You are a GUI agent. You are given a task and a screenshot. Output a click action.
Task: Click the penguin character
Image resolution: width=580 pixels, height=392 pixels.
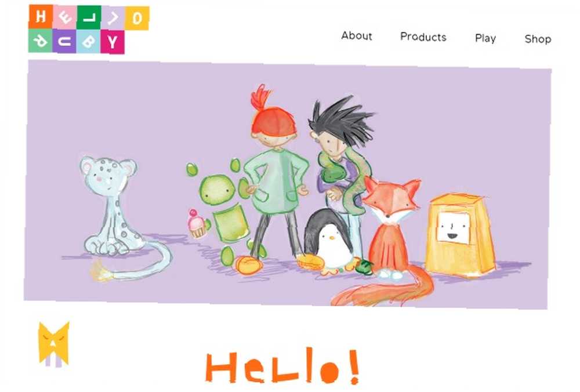click(x=329, y=241)
